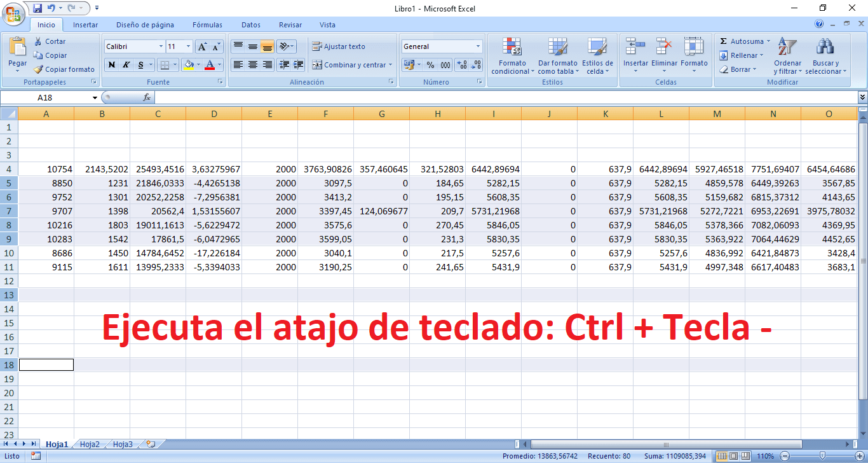Image resolution: width=868 pixels, height=463 pixels.
Task: Copy selection with Copiar
Action: tap(50, 55)
